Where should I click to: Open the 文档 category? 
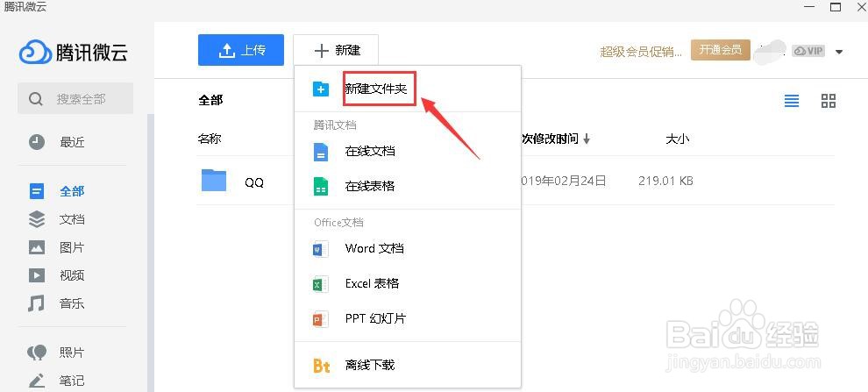pyautogui.click(x=72, y=220)
